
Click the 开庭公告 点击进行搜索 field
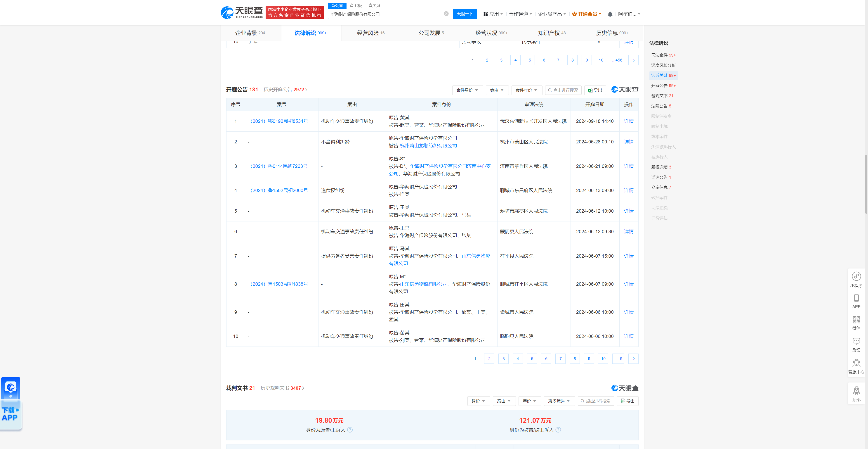(563, 90)
